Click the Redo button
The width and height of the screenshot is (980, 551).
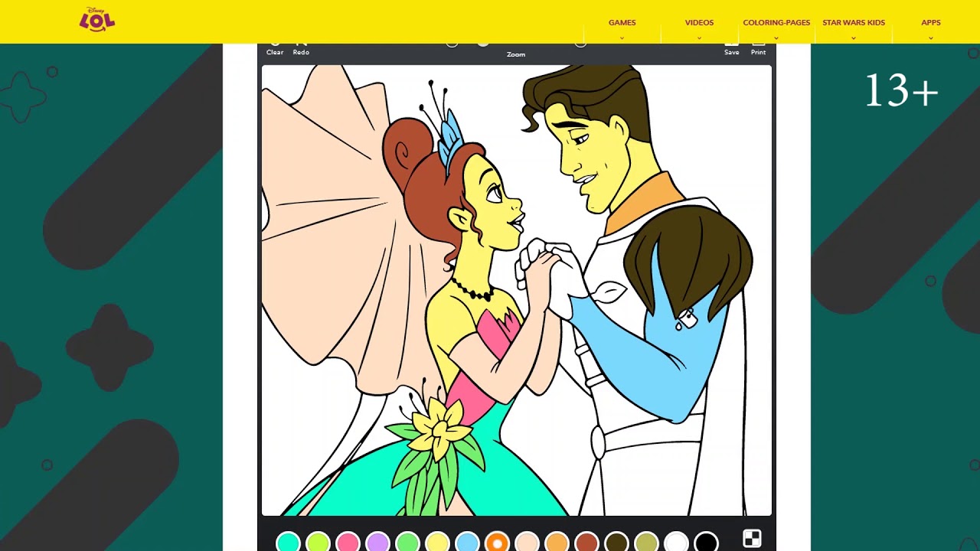click(x=301, y=49)
